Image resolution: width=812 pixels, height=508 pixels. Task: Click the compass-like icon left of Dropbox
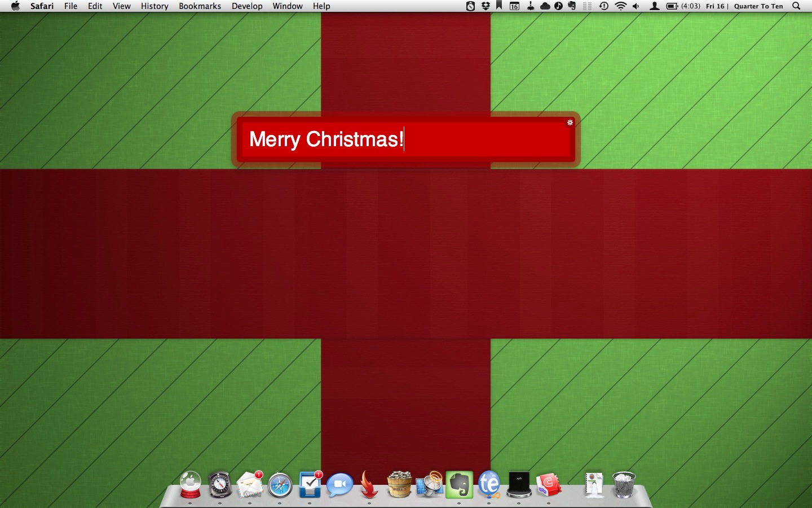[x=470, y=6]
